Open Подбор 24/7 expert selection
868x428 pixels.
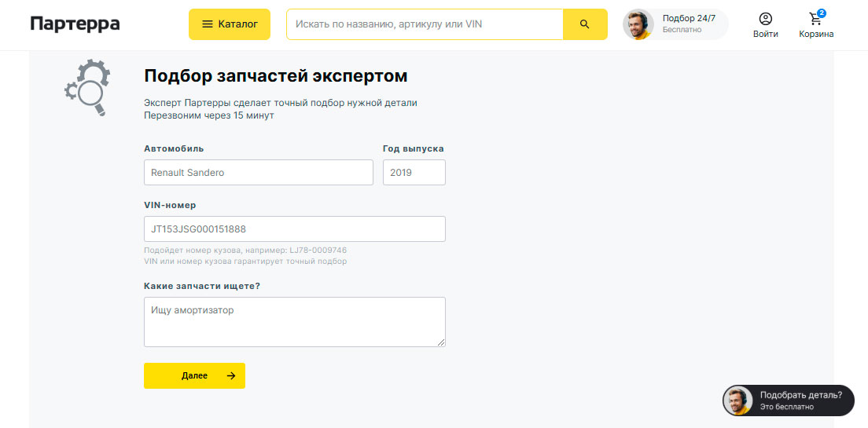pos(675,24)
